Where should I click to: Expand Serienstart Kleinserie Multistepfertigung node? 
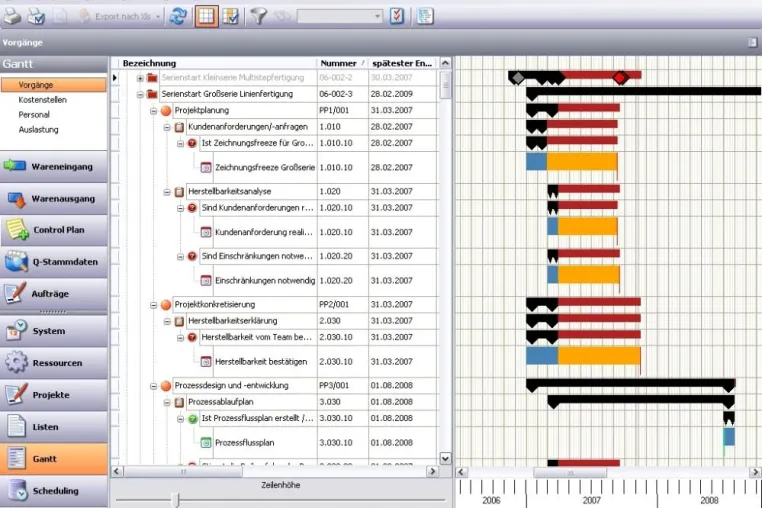click(x=140, y=78)
